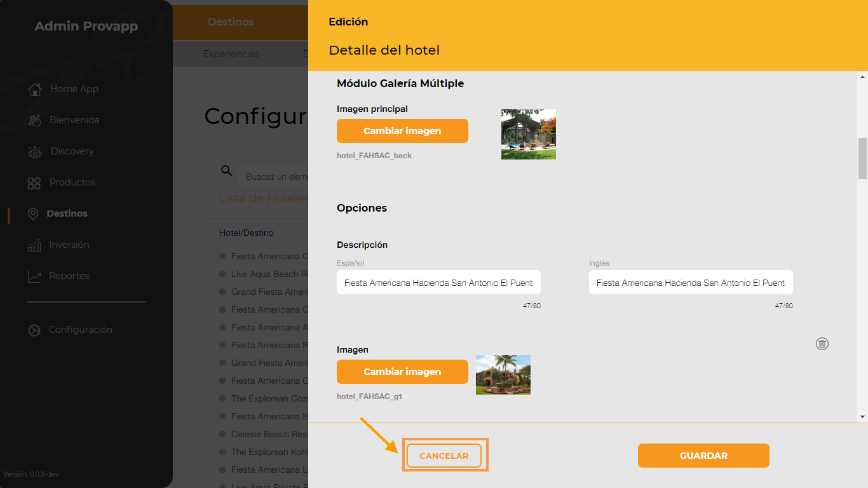868x488 pixels.
Task: Click Cambiar imagen under Imagen principal
Action: 402,131
